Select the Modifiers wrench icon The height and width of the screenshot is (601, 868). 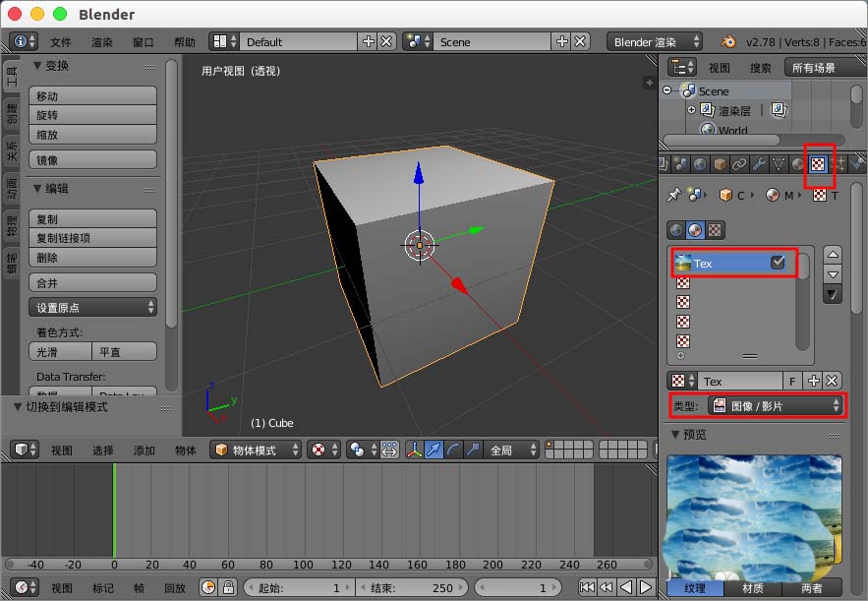click(758, 164)
